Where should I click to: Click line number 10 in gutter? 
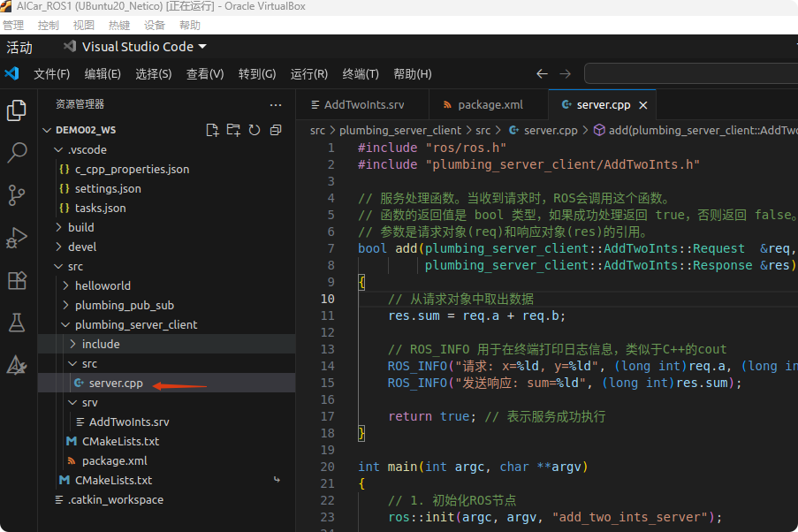click(328, 299)
